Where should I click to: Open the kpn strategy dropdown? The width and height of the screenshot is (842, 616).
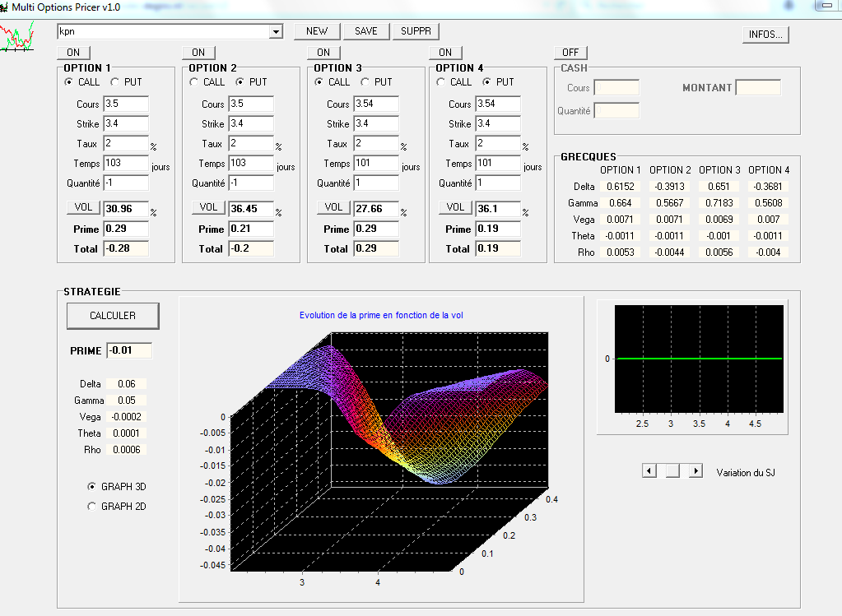click(276, 32)
